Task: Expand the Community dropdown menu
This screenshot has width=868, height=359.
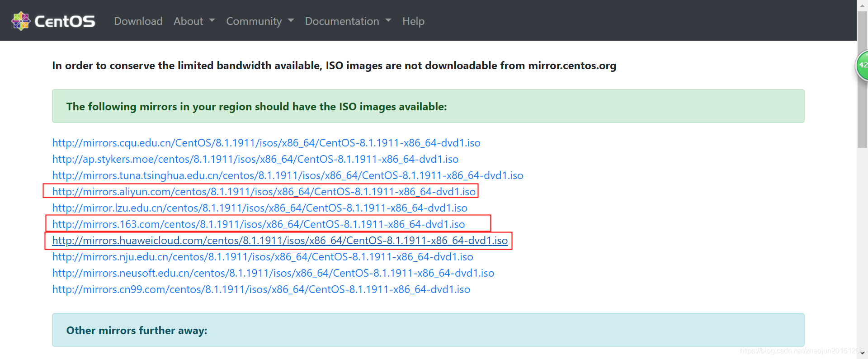Action: 260,21
